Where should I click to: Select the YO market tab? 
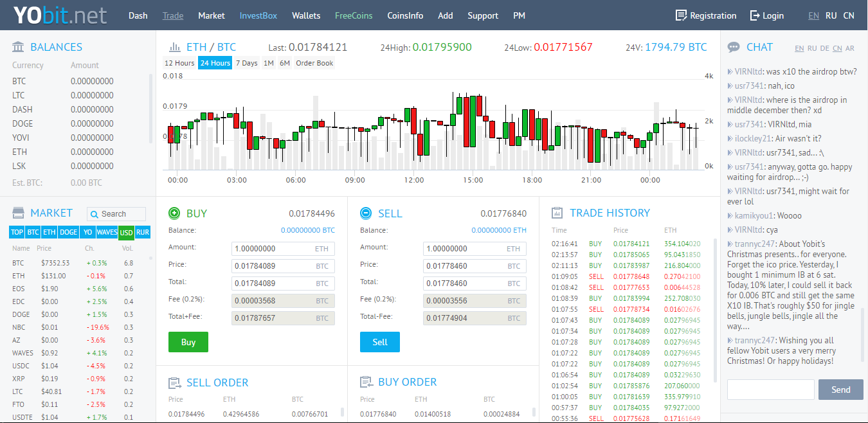click(x=88, y=232)
